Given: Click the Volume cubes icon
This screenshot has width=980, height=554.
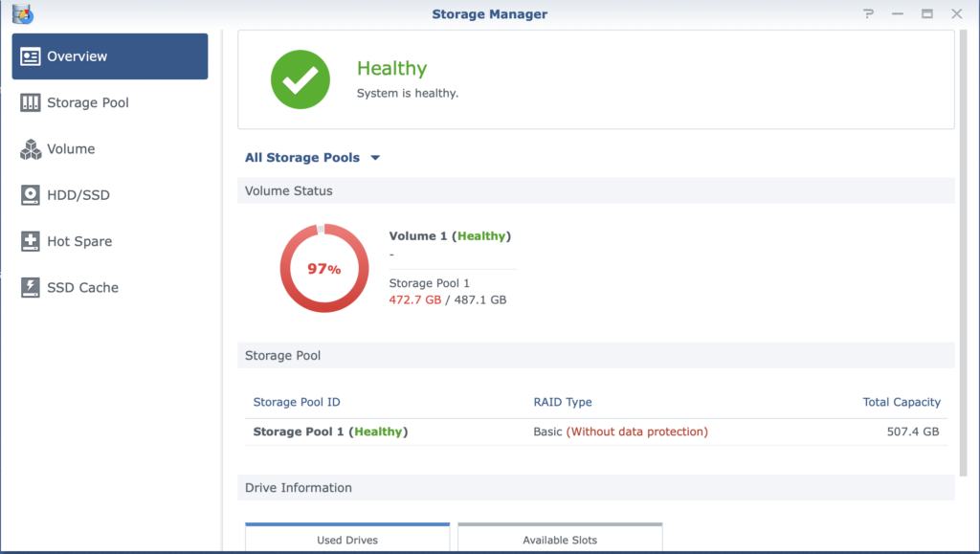Looking at the screenshot, I should (31, 149).
